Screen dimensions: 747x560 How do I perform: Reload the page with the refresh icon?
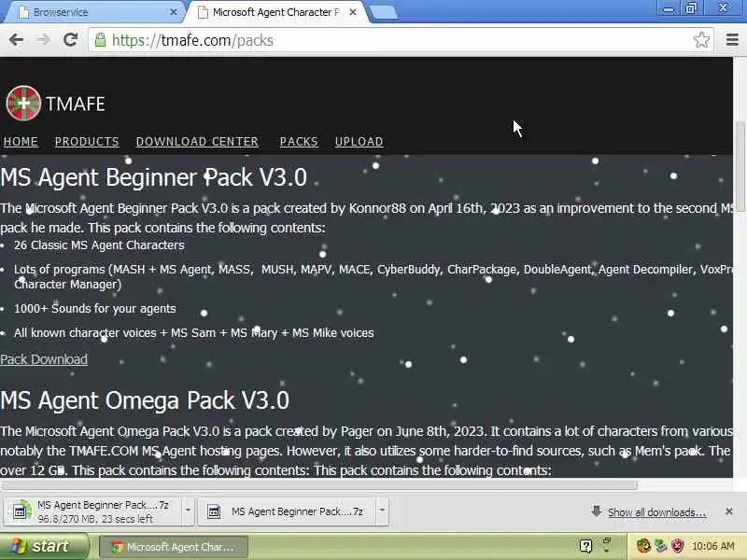coord(71,40)
